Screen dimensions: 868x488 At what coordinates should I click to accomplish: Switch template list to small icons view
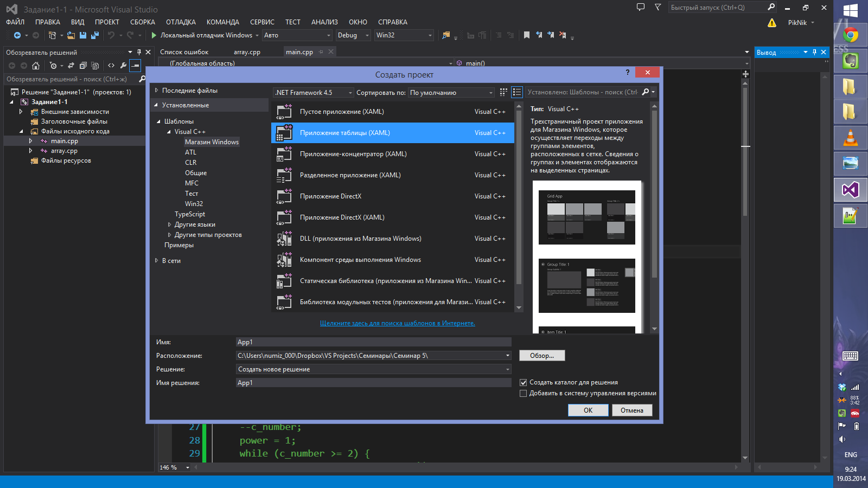(503, 92)
